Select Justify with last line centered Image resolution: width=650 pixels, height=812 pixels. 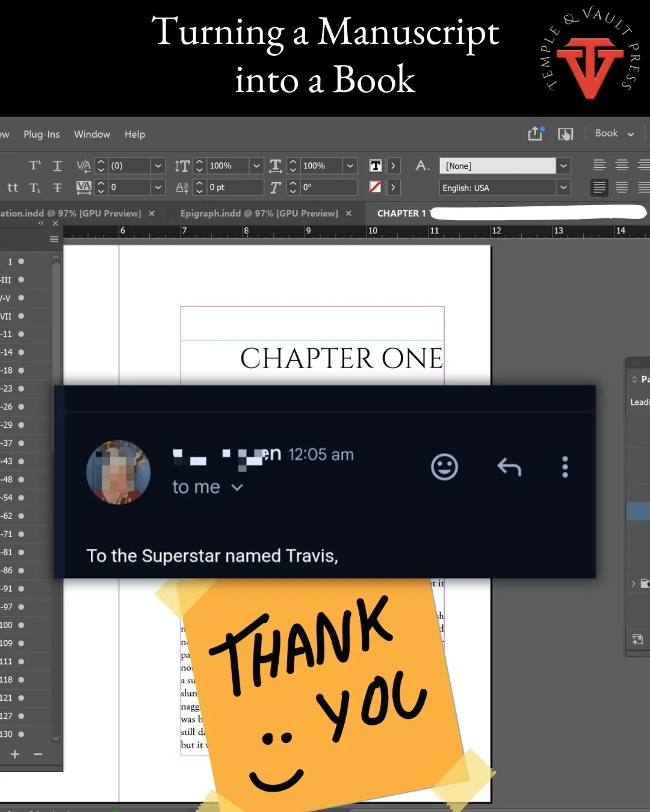(622, 187)
